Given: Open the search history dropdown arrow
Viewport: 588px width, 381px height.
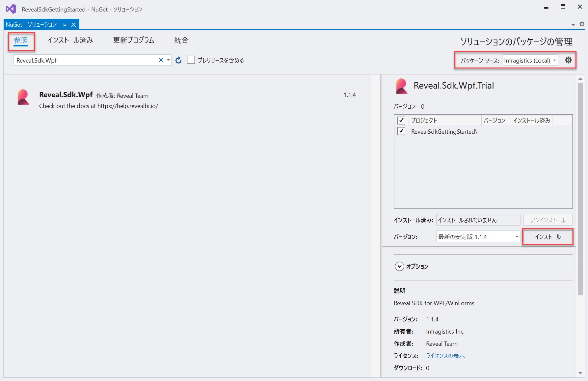Looking at the screenshot, I should click(168, 60).
